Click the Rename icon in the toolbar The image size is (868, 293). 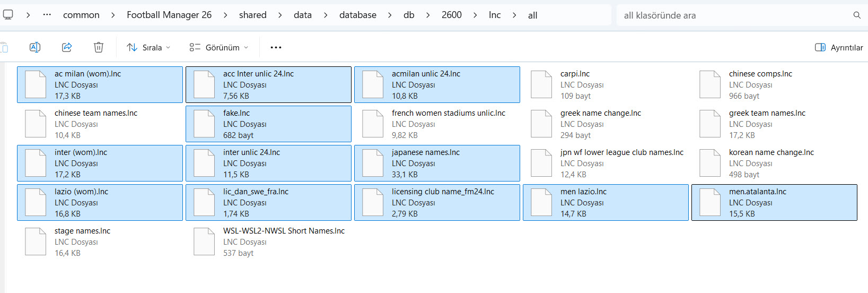pyautogui.click(x=35, y=47)
